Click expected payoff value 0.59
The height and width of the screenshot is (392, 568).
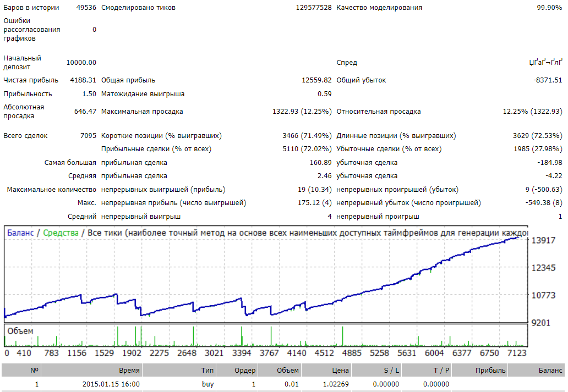click(x=325, y=94)
